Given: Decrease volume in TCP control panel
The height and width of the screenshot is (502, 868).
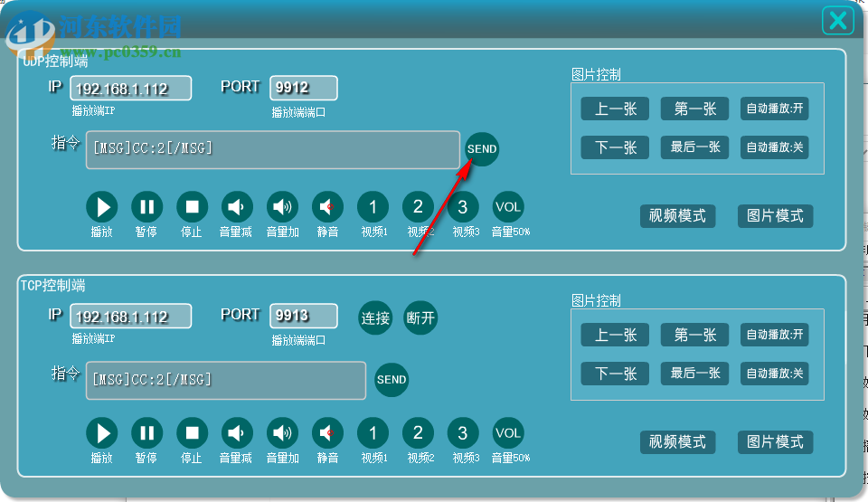Looking at the screenshot, I should (x=237, y=433).
